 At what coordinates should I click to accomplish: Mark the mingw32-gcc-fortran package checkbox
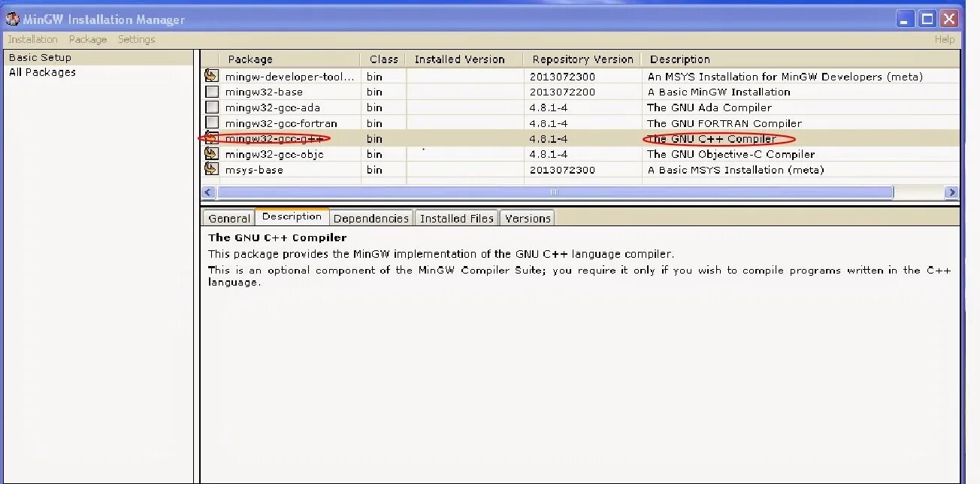tap(211, 123)
